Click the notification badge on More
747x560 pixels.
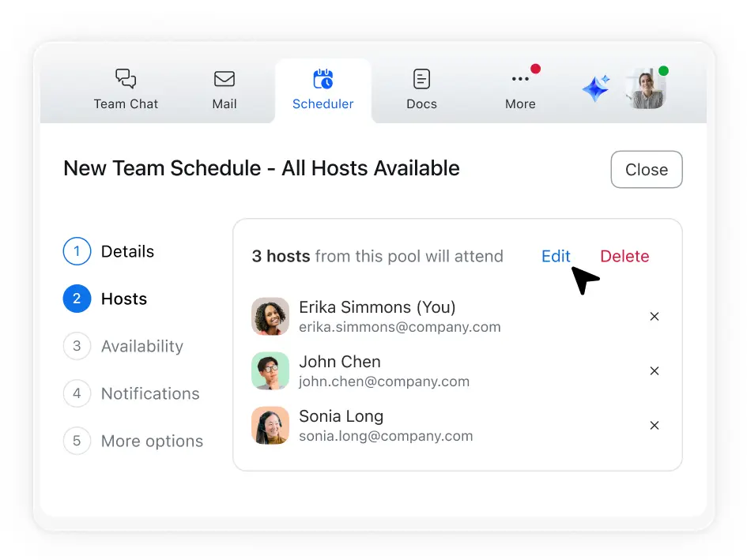535,68
